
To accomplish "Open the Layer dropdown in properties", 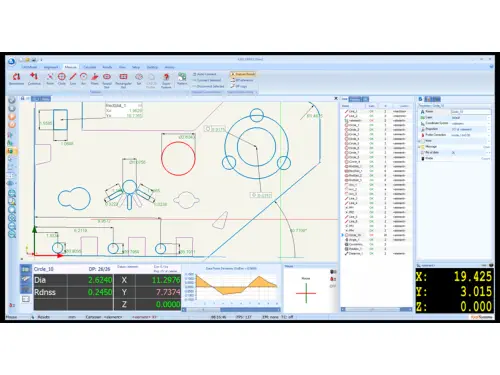I will [489, 118].
